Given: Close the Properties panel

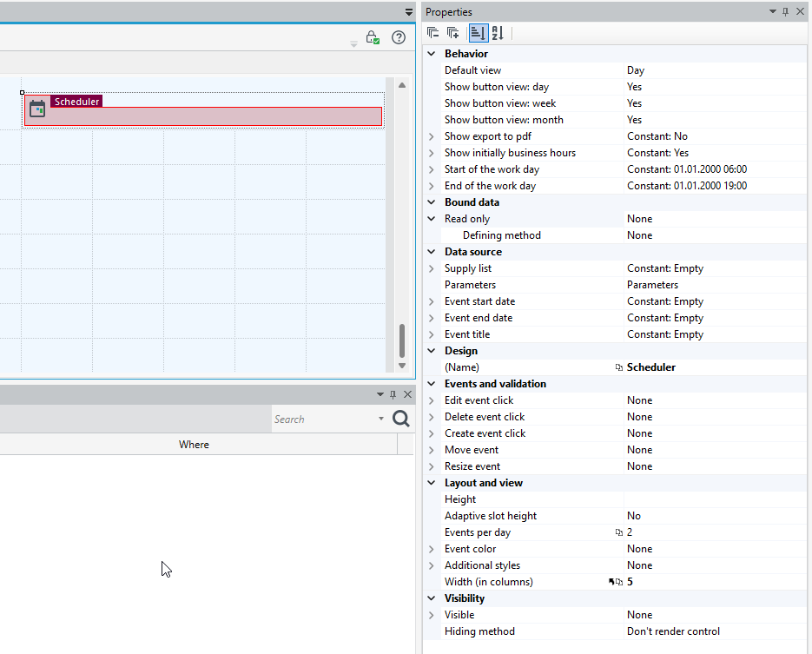Looking at the screenshot, I should coord(800,11).
